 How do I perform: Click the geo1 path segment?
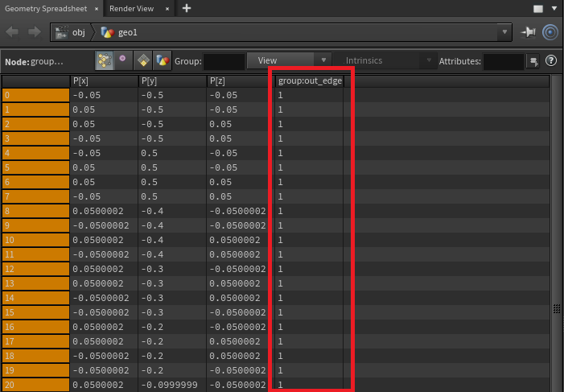[x=128, y=32]
